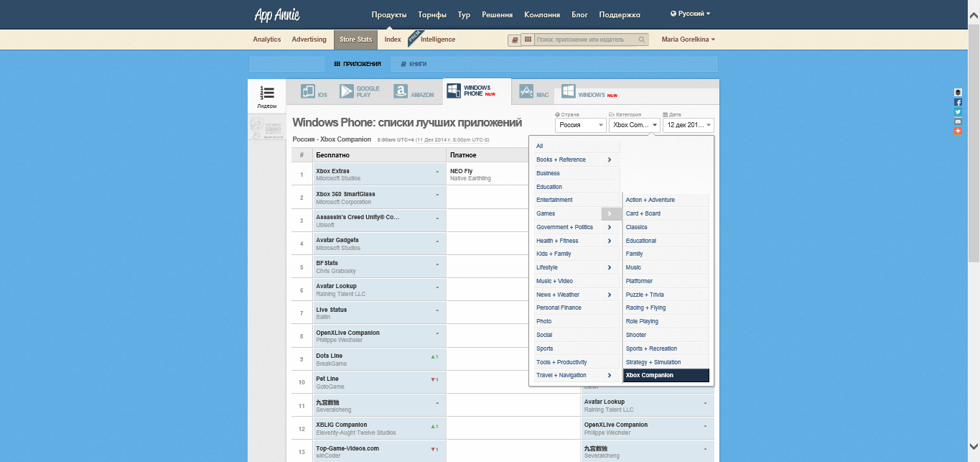
Task: Choose Personal Finance category
Action: pos(577,308)
